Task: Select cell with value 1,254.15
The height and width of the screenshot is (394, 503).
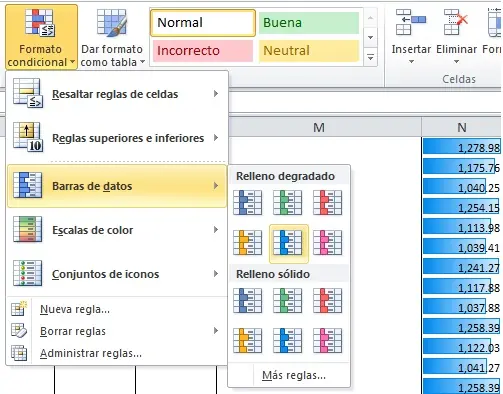Action: 462,207
